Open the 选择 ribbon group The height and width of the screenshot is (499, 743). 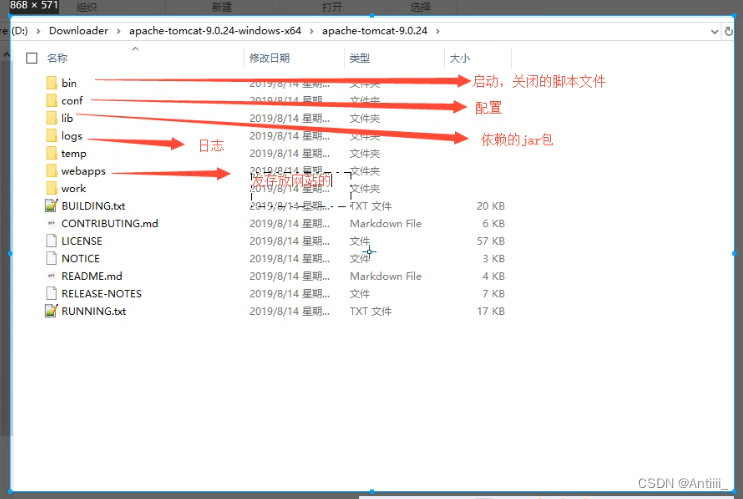(x=420, y=7)
